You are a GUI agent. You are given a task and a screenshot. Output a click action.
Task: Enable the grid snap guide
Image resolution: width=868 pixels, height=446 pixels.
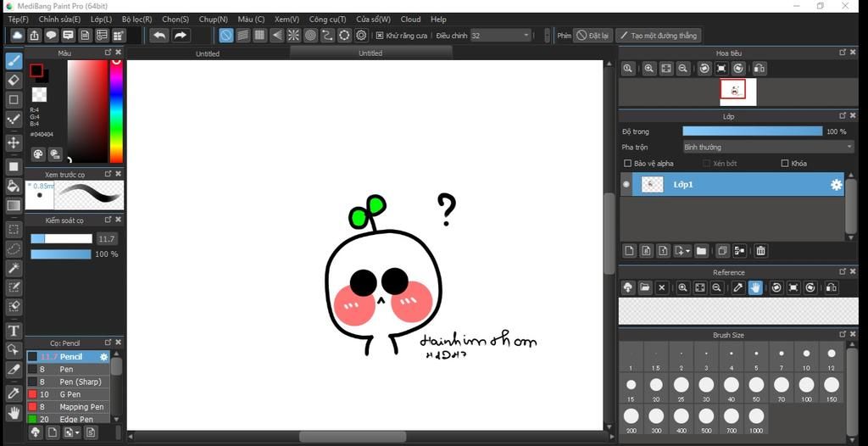[259, 36]
